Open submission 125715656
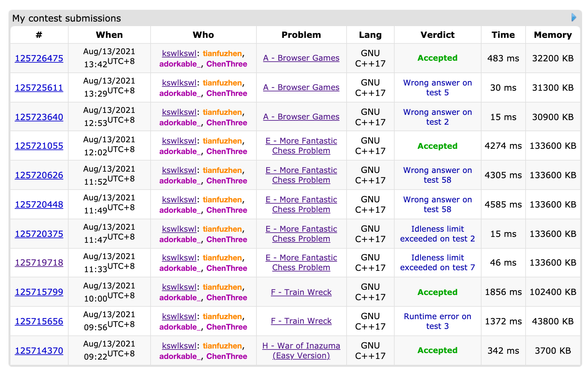This screenshot has height=372, width=588. tap(39, 321)
